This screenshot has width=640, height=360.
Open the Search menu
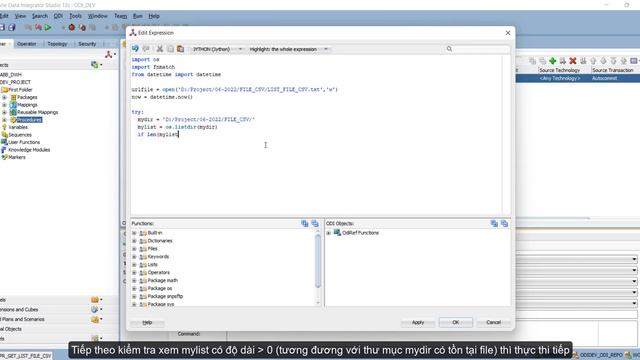[40, 16]
